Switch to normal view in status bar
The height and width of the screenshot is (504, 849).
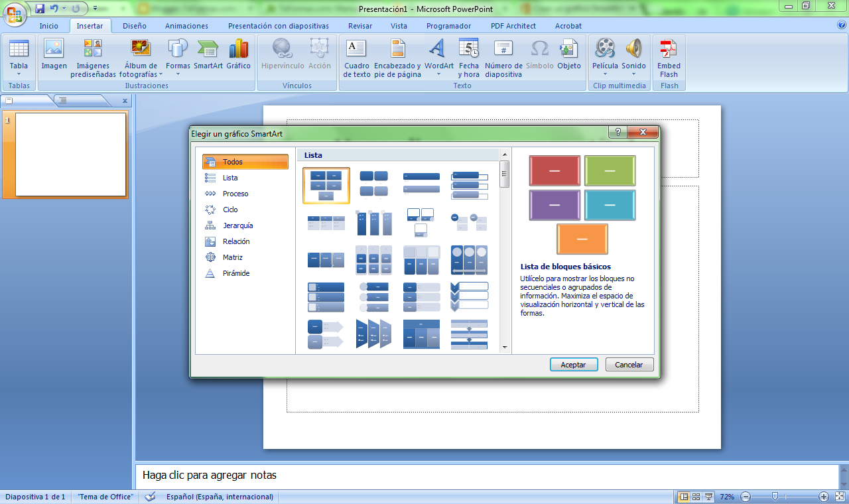pos(684,497)
